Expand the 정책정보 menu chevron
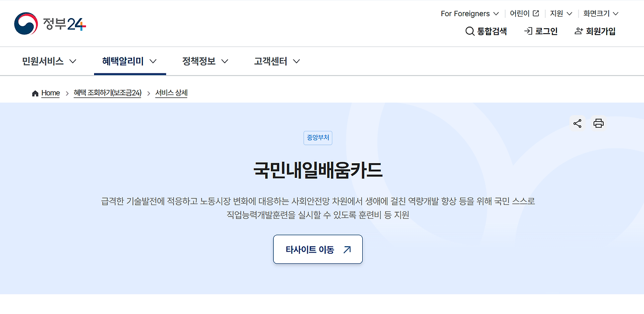 point(225,61)
